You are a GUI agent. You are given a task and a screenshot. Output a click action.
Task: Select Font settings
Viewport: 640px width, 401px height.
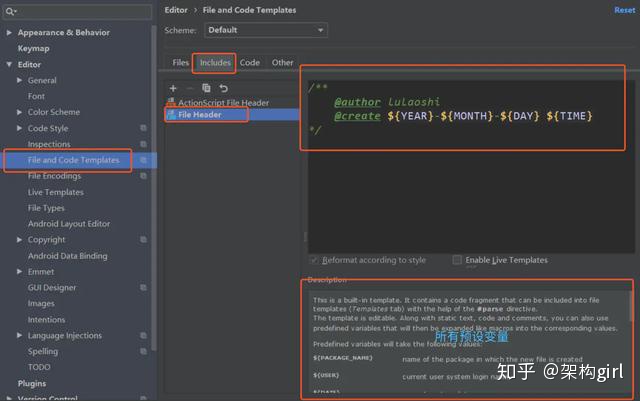[x=36, y=96]
